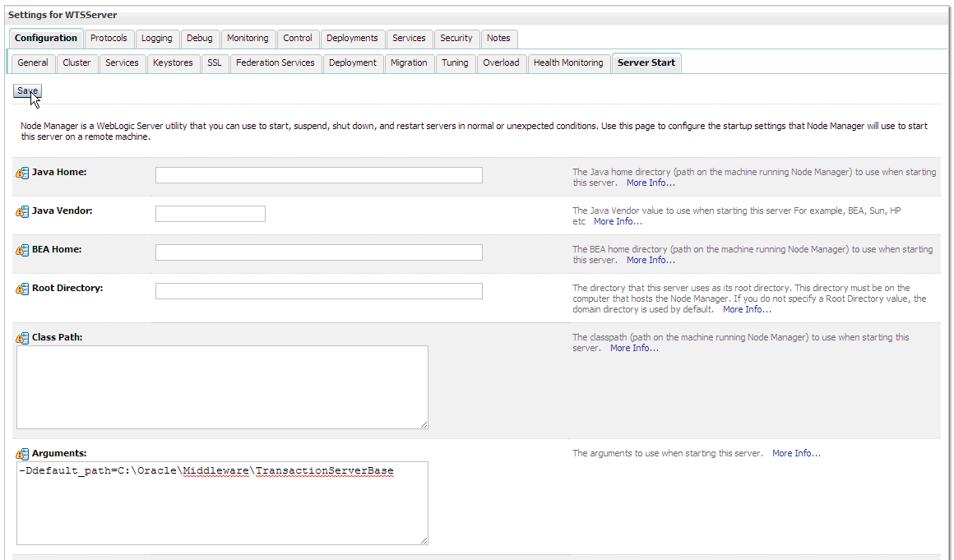
Task: Click the 'Class Path:' label
Action: [58, 337]
